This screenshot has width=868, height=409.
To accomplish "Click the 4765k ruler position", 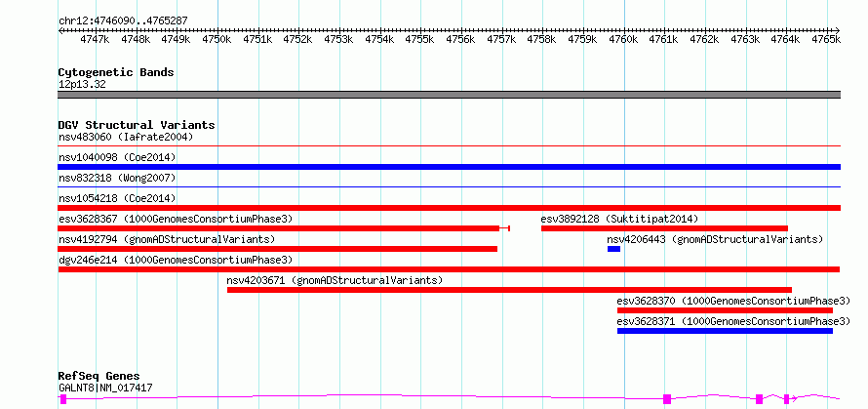I will pos(826,39).
